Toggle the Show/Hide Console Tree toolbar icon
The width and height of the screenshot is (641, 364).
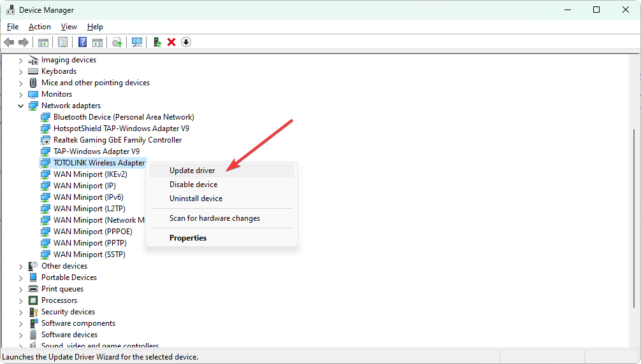coord(43,42)
